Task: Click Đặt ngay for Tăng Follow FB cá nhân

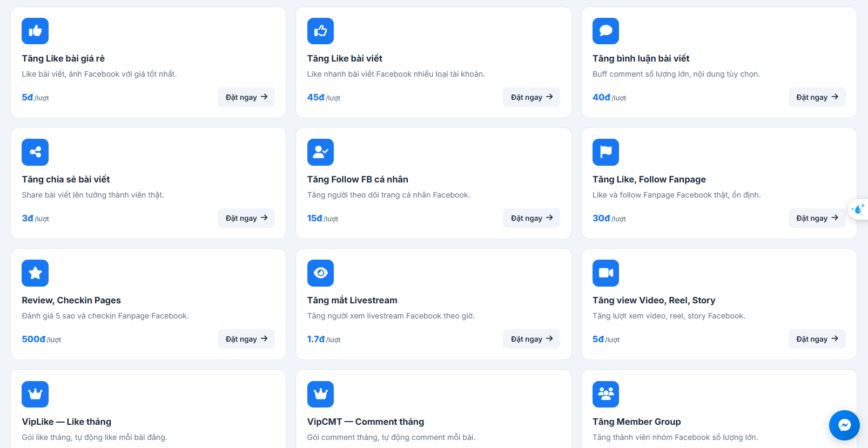Action: tap(531, 218)
